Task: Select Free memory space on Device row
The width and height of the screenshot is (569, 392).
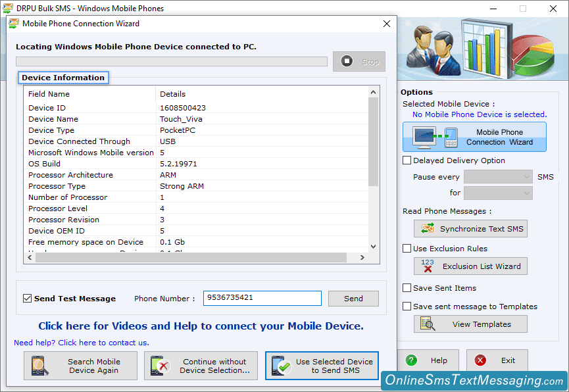Action: click(196, 242)
